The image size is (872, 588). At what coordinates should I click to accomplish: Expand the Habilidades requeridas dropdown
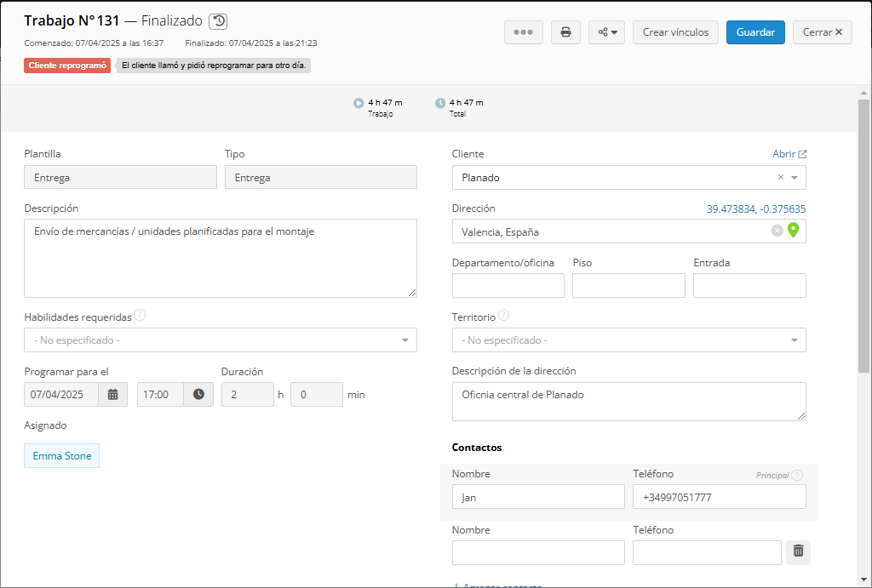click(405, 340)
